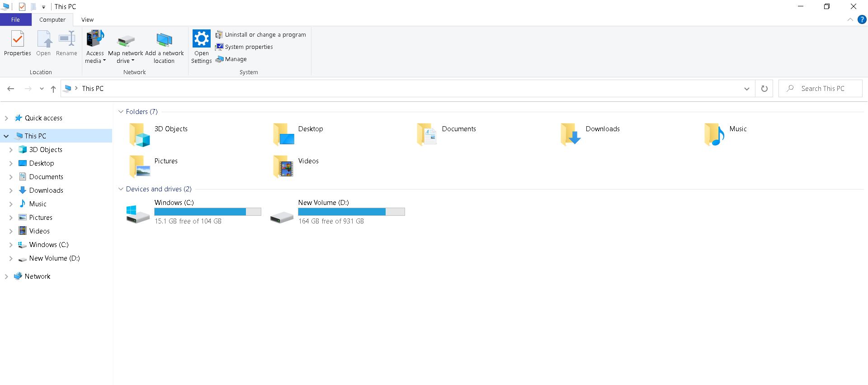Open the address bar history dropdown
Image resolution: width=868 pixels, height=385 pixels.
746,89
